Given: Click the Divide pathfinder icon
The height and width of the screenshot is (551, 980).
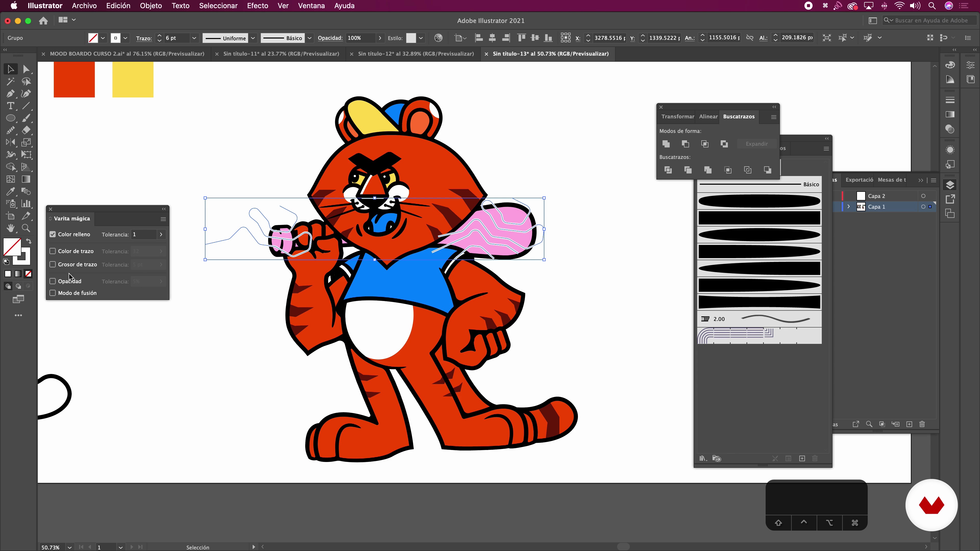Looking at the screenshot, I should pos(668,170).
